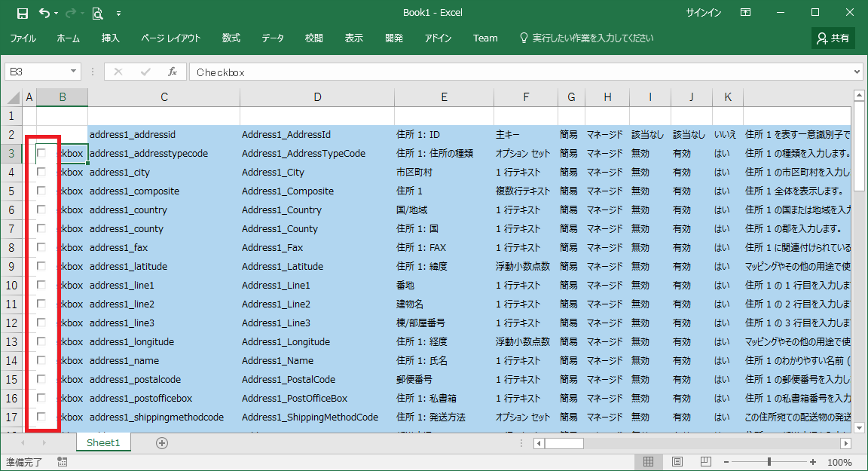
Task: Switch to the 挿入 ribbon tab
Action: coord(110,38)
